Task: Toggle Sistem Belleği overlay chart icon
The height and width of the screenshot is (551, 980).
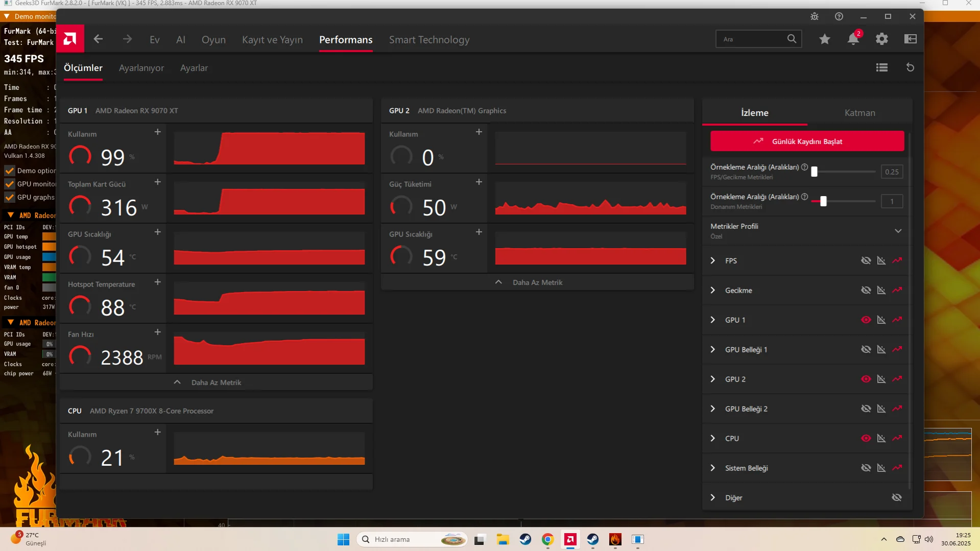Action: tap(881, 468)
